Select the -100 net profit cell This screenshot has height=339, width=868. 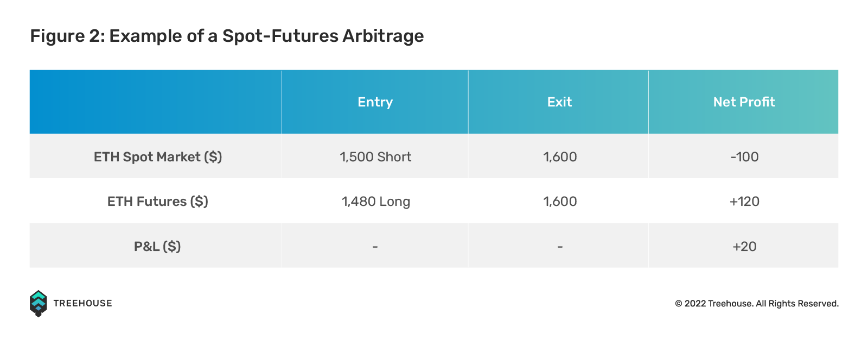[x=744, y=156]
